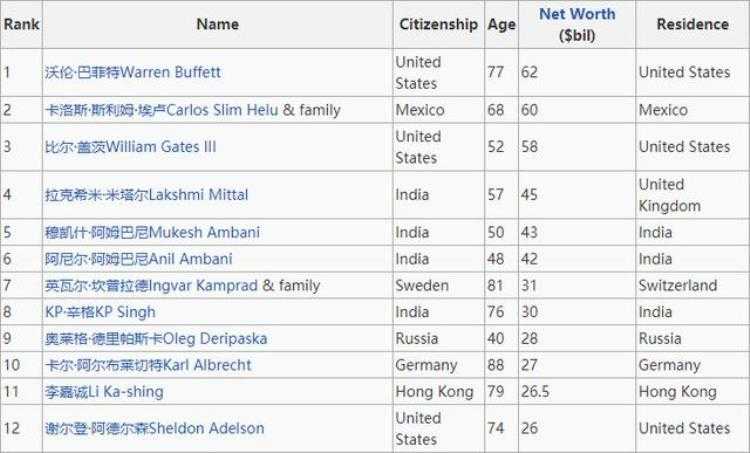The height and width of the screenshot is (453, 750).
Task: Follow the Lakshmi Mittal link
Action: (x=147, y=195)
